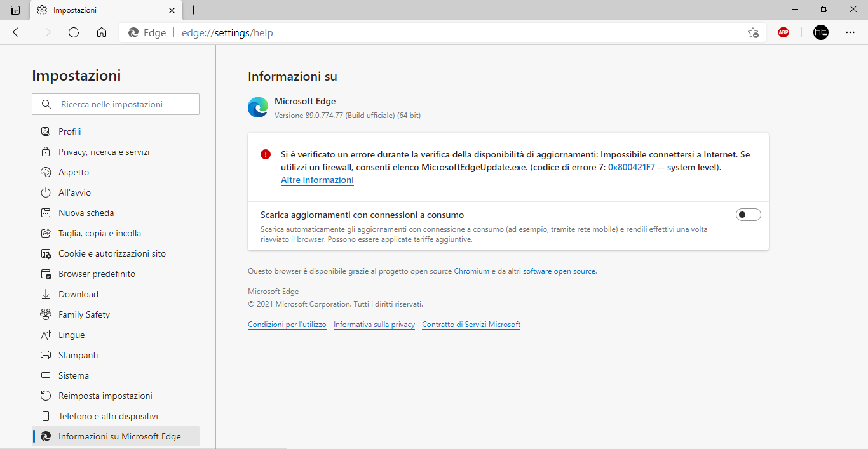
Task: Click the Informazioni su heading
Action: click(x=292, y=77)
